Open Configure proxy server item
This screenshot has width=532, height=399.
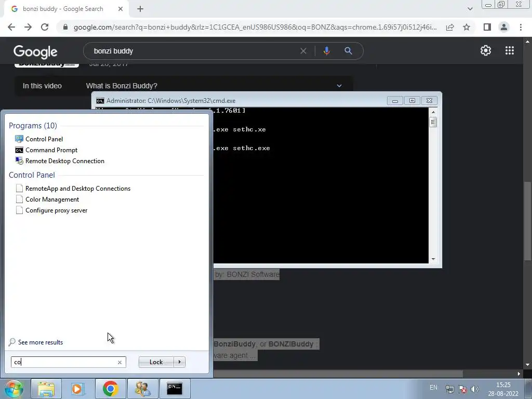[51, 210]
